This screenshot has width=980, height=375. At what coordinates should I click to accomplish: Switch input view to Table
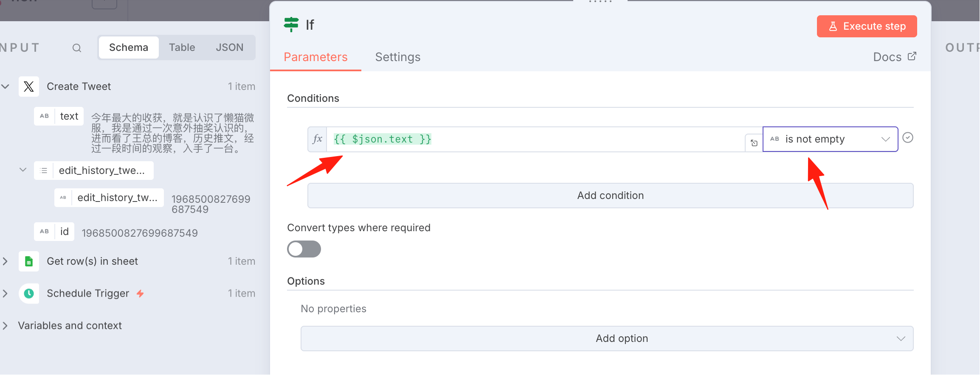(x=182, y=48)
